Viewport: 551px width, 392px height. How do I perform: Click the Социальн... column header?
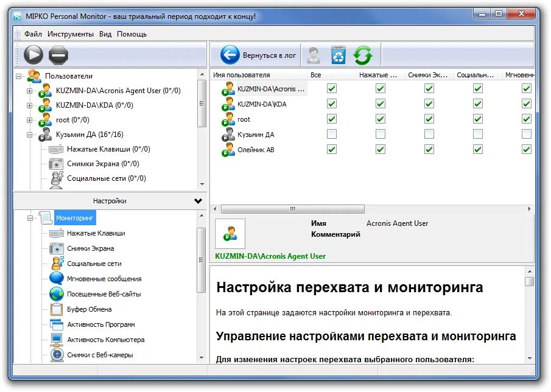click(477, 75)
